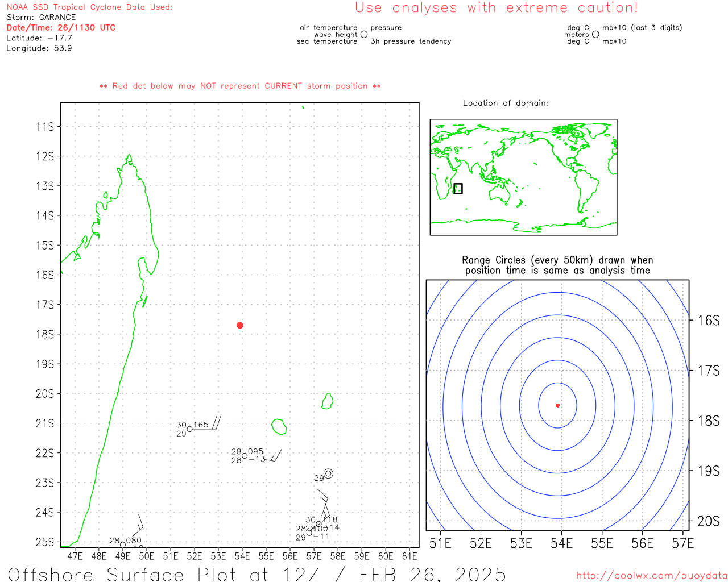Open the coolwx.com/buoydata link
Screen dimensions: 728x582
click(652, 576)
